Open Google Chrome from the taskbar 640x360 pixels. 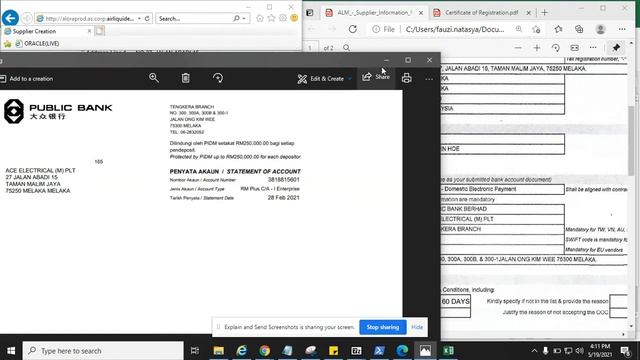pos(264,351)
